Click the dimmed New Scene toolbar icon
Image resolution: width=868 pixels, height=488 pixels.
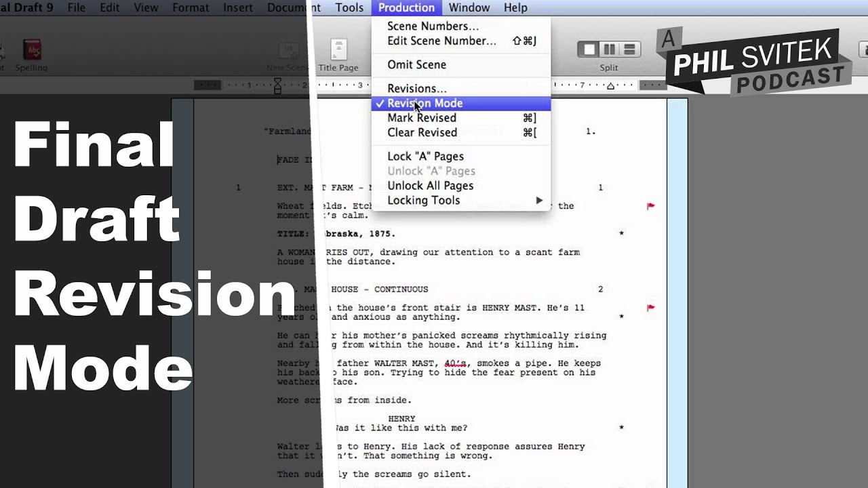(x=290, y=51)
